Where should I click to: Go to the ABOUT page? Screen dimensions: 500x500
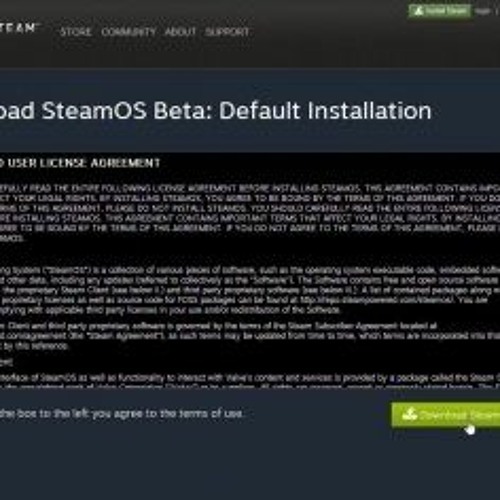click(x=180, y=32)
